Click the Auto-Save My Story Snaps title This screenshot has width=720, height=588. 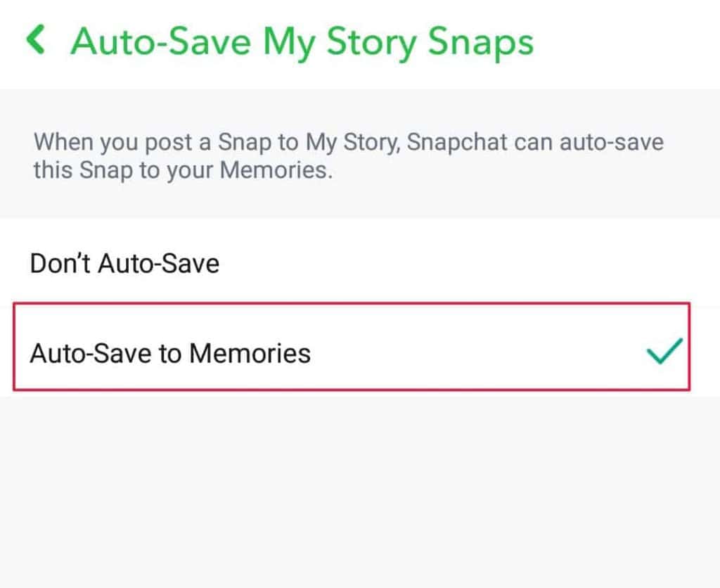[301, 41]
